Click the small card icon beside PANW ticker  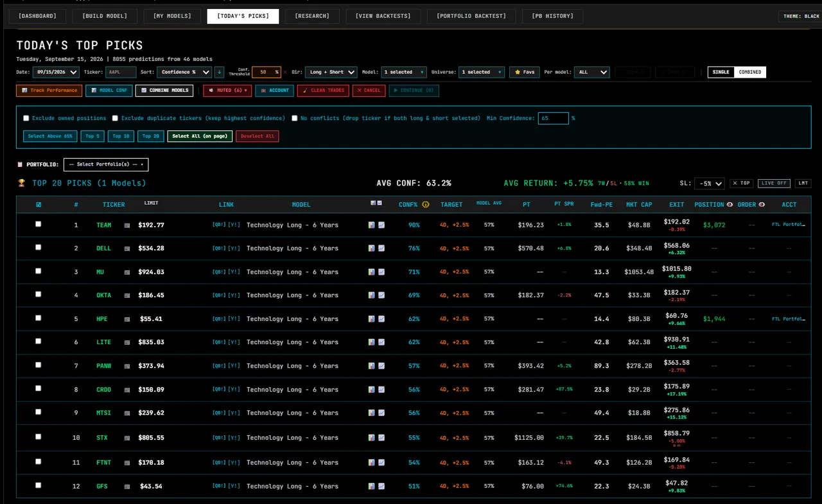tap(127, 366)
